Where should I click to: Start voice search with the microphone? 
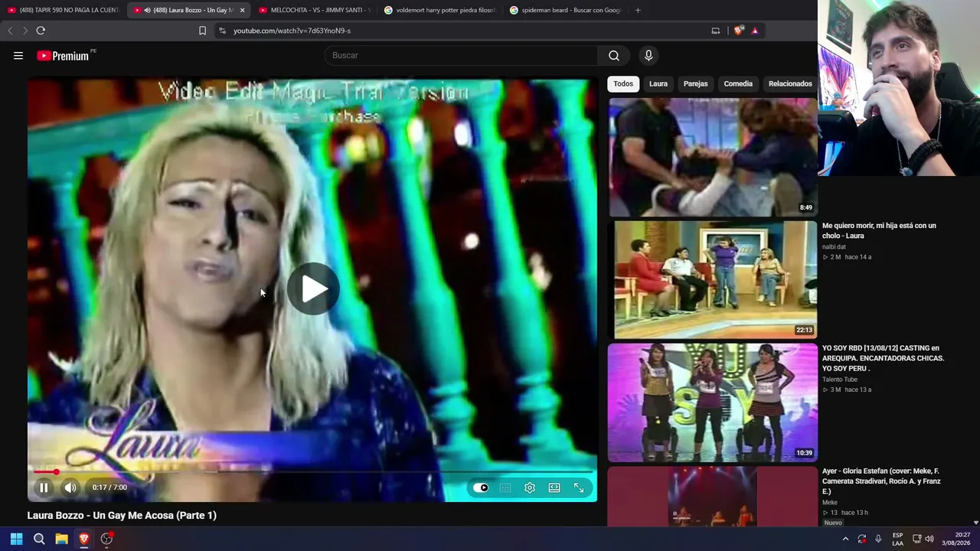[x=648, y=55]
